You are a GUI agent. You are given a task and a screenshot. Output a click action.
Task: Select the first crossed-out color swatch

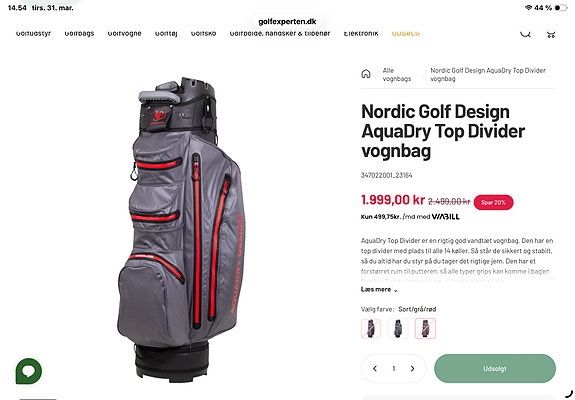click(x=371, y=329)
